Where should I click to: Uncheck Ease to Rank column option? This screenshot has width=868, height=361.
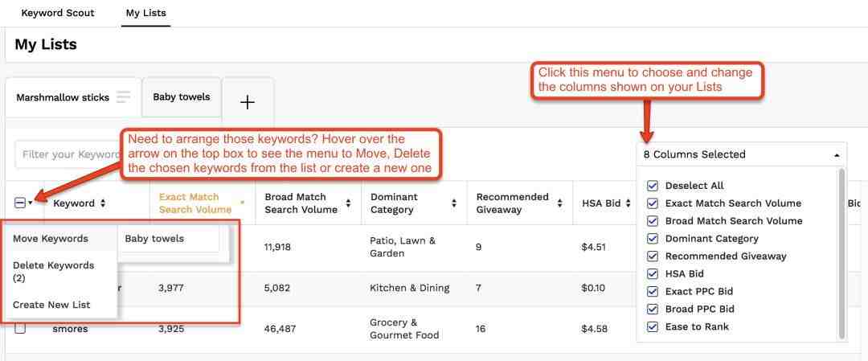653,327
